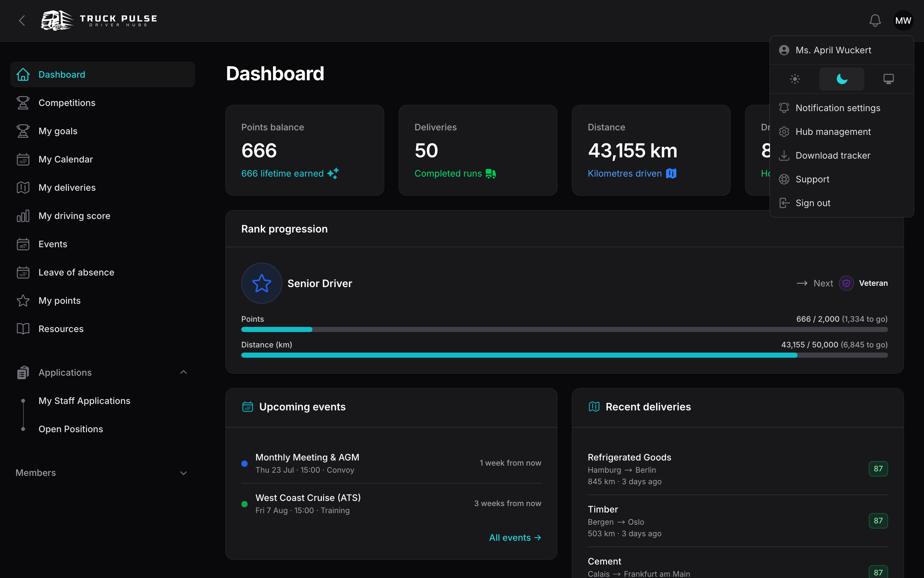The width and height of the screenshot is (924, 578).
Task: Open My Calendar in sidebar
Action: pyautogui.click(x=102, y=159)
